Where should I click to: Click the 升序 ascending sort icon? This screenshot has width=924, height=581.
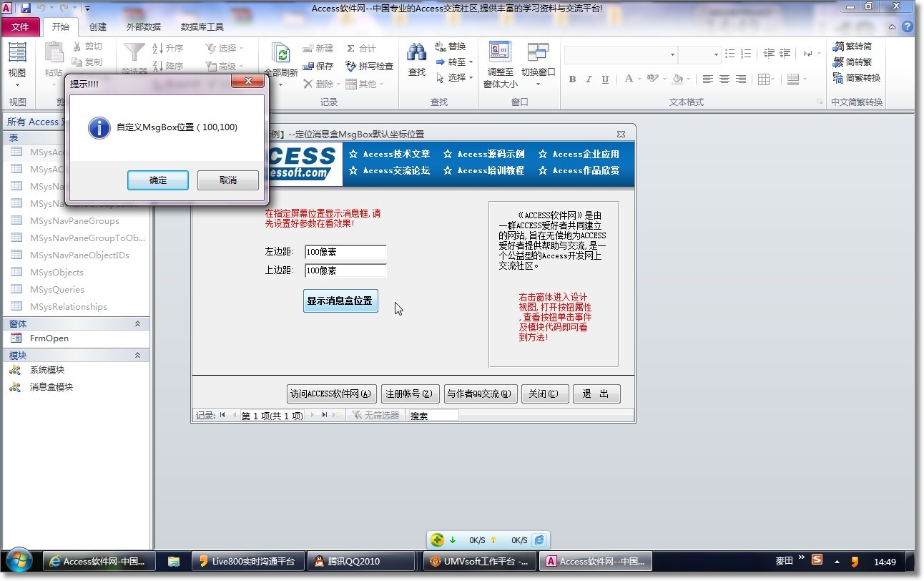158,48
